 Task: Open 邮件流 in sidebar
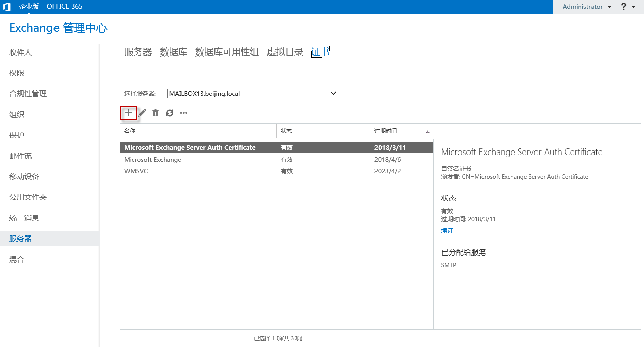[x=21, y=156]
